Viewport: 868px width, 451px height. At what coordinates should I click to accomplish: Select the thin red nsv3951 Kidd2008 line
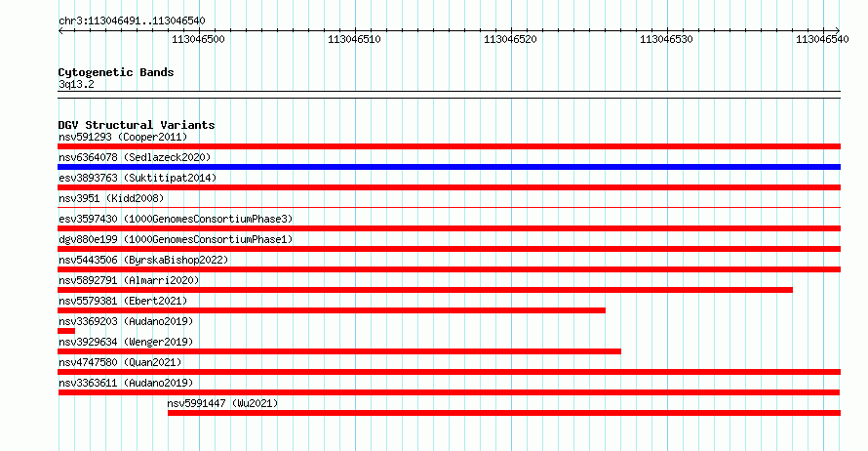pos(449,207)
